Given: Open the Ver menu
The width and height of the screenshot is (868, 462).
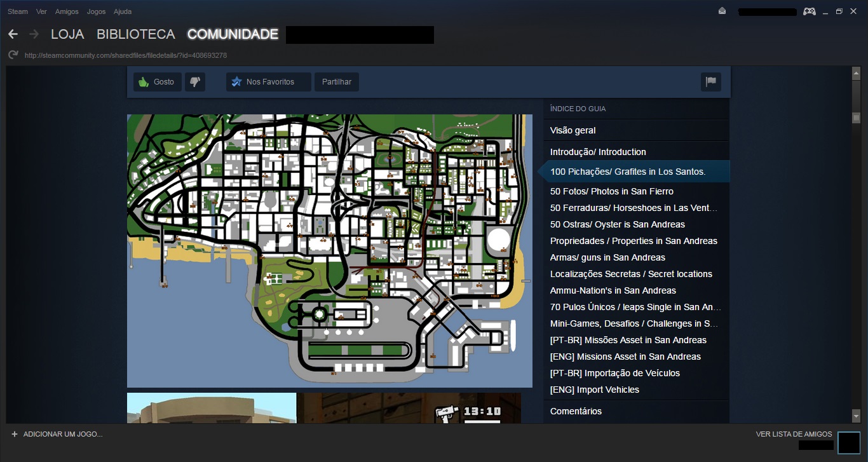Looking at the screenshot, I should [42, 11].
